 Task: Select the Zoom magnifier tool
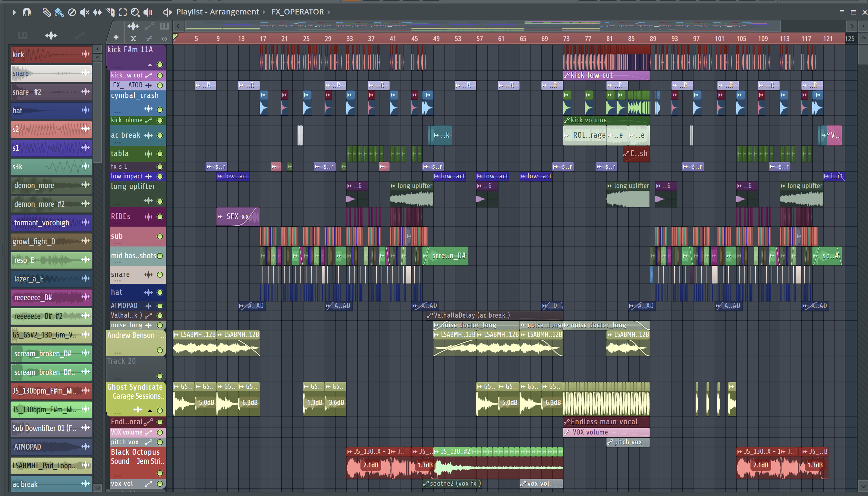point(135,13)
